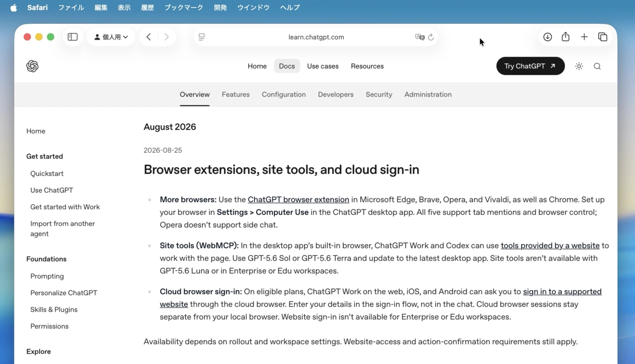The image size is (635, 364).
Task: Open Prompting sidebar link
Action: 47,276
